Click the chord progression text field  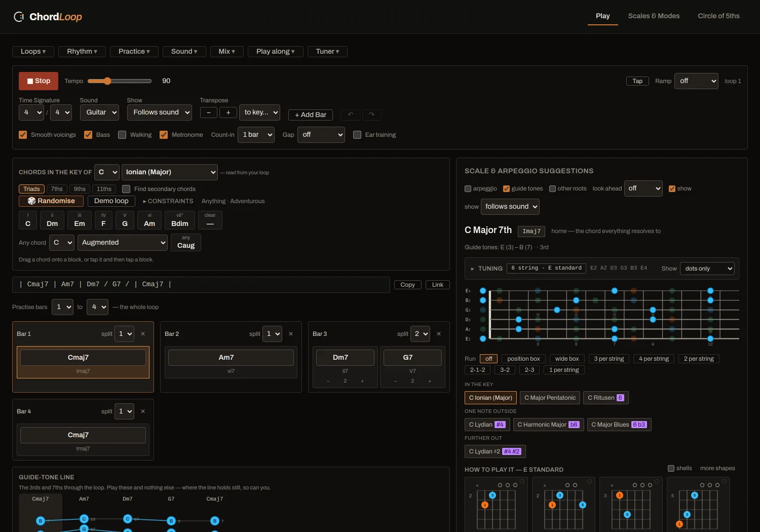[x=201, y=285]
